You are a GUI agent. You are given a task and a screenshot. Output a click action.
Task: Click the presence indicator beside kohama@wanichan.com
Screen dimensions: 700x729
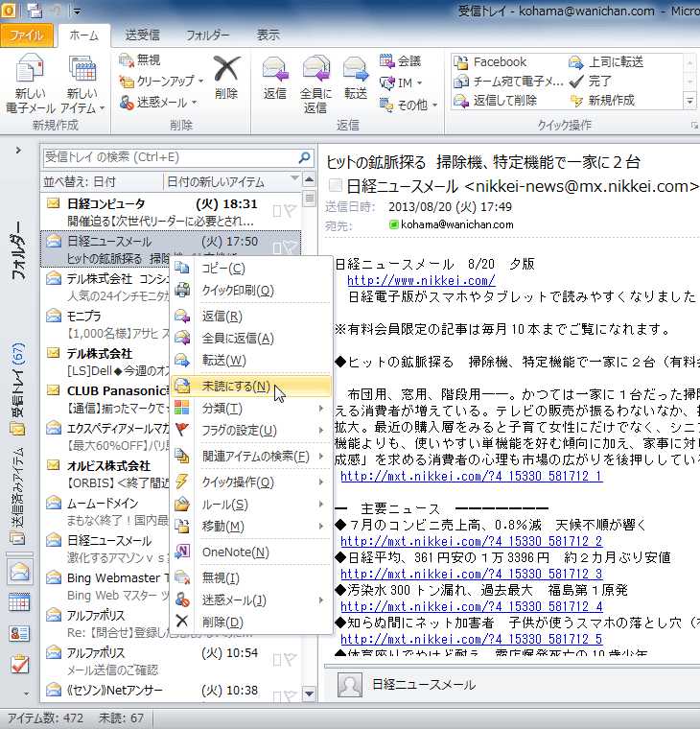point(394,224)
